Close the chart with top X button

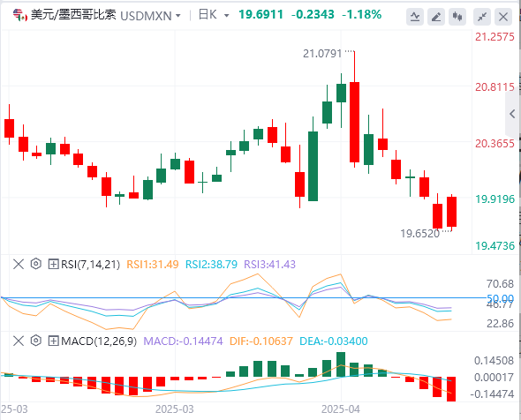pos(503,17)
